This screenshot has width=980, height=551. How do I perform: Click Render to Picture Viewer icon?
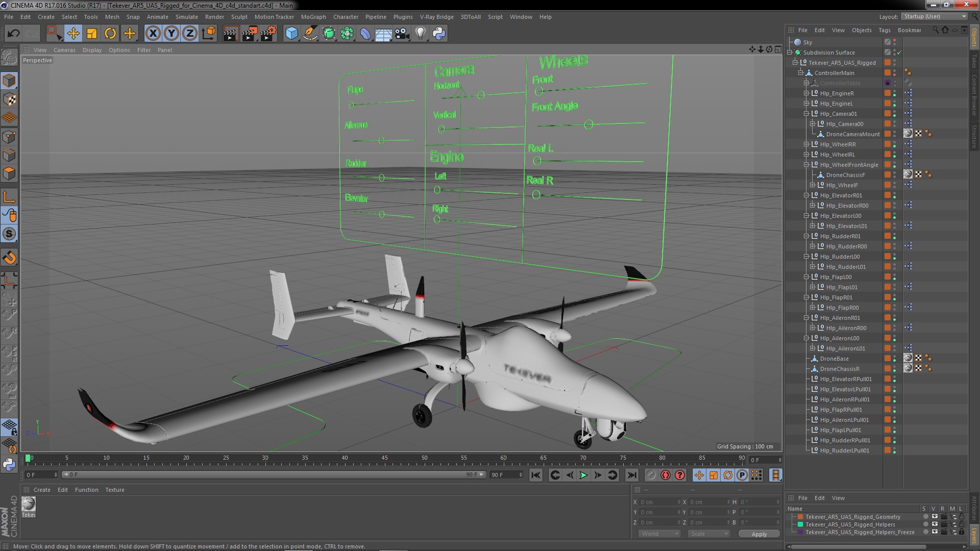(x=249, y=34)
